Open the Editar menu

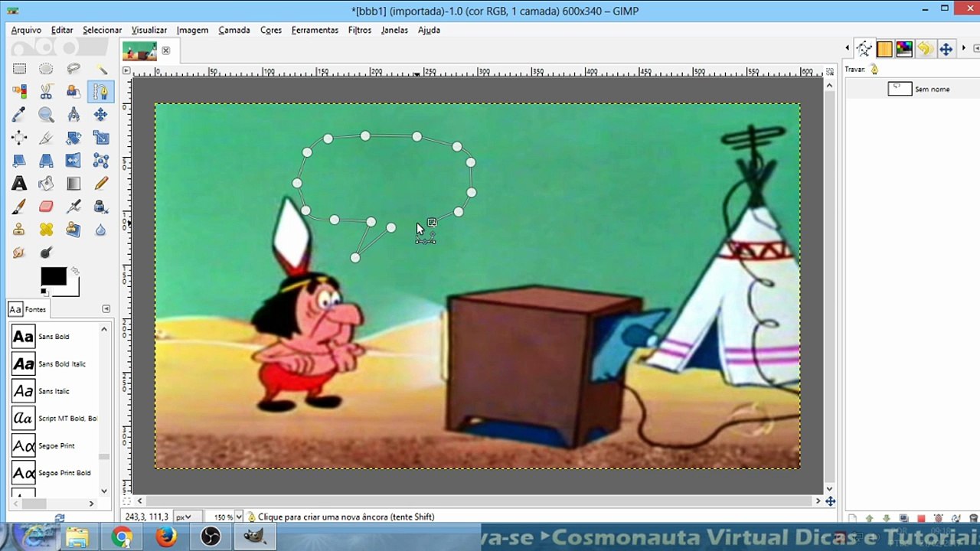coord(62,30)
